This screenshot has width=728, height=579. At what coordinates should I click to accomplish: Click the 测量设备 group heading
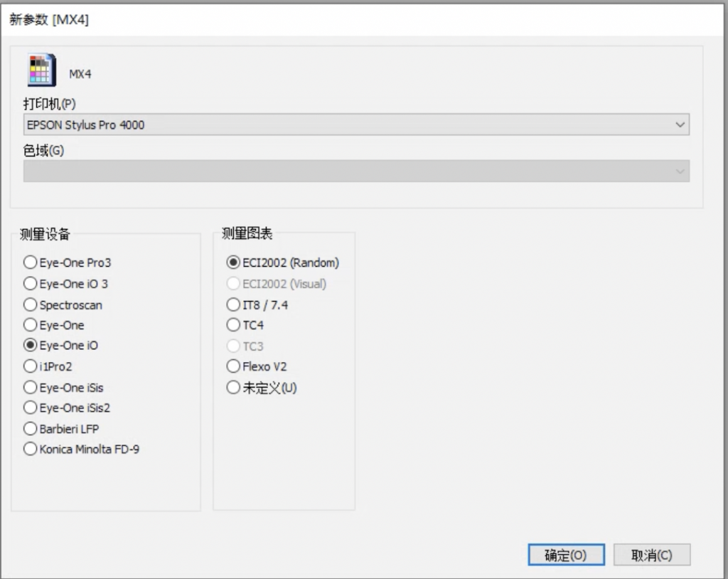(45, 234)
